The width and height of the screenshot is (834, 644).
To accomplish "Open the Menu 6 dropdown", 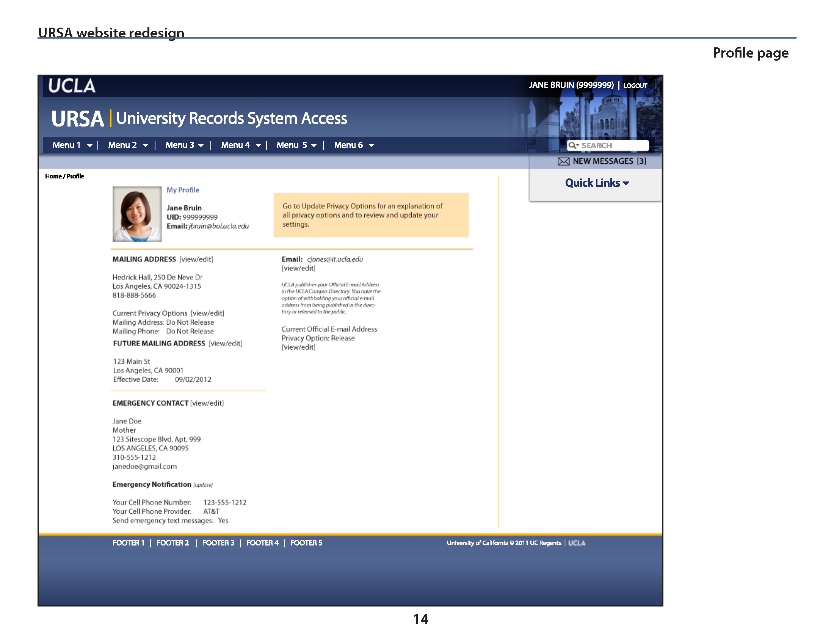I will pos(354,145).
